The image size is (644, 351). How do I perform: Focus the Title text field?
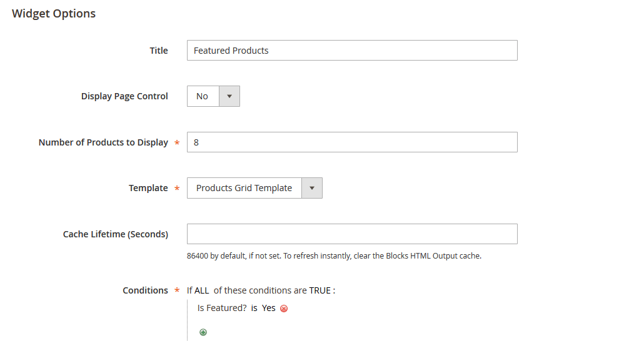(x=352, y=51)
